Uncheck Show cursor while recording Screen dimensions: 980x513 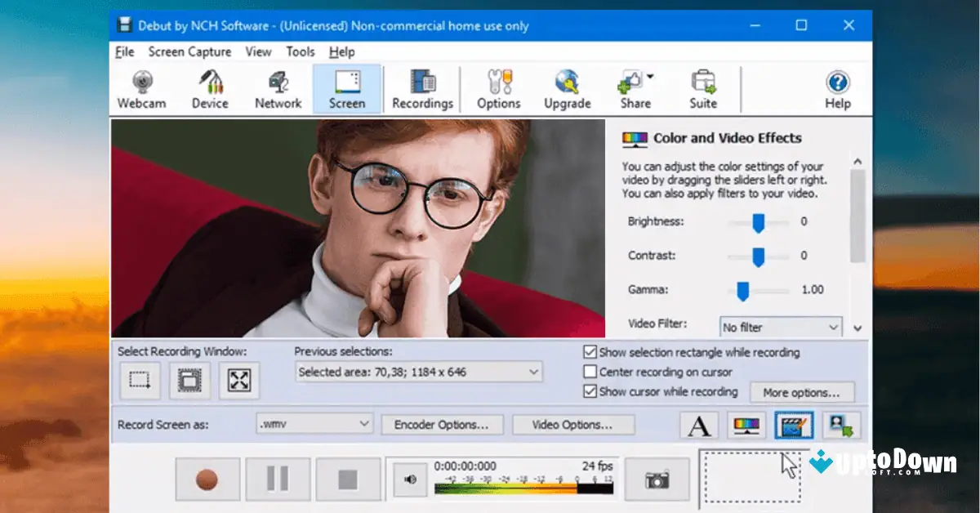[x=589, y=391]
